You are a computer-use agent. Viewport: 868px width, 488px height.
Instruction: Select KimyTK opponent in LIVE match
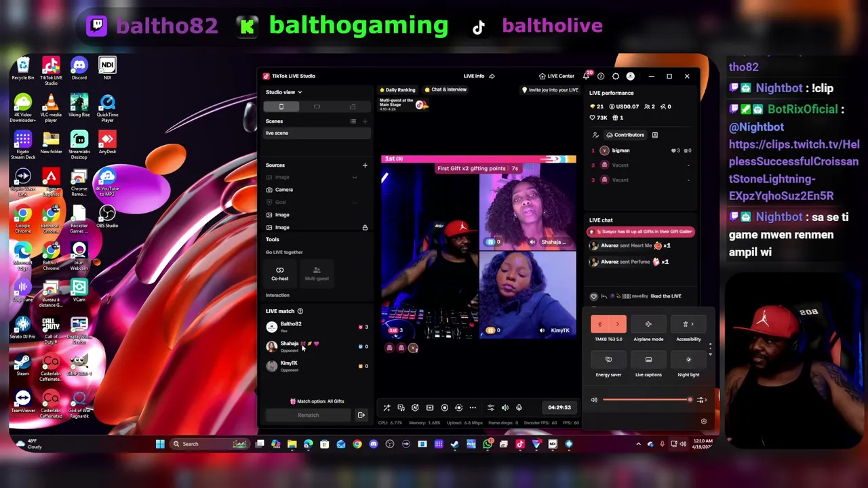coord(317,366)
